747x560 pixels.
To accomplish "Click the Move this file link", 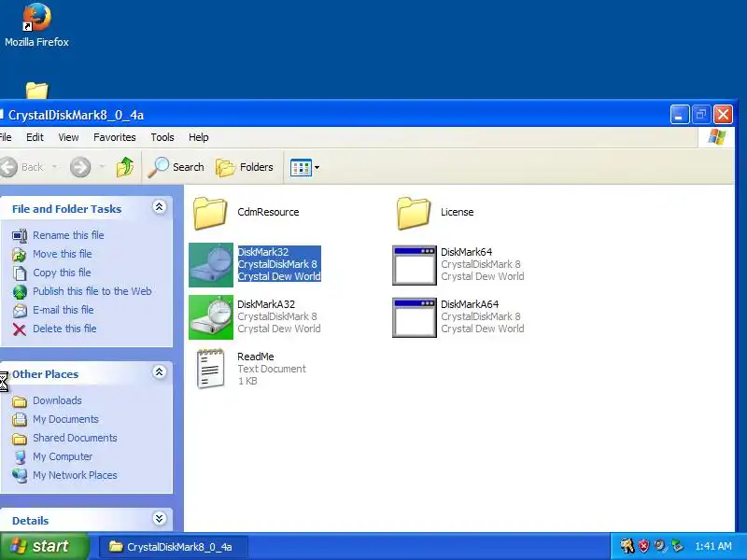I will (x=62, y=254).
